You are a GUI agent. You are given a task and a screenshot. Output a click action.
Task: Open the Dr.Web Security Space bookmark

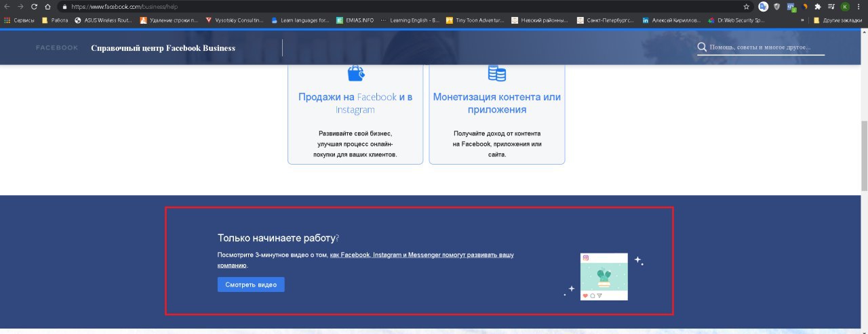(x=736, y=20)
